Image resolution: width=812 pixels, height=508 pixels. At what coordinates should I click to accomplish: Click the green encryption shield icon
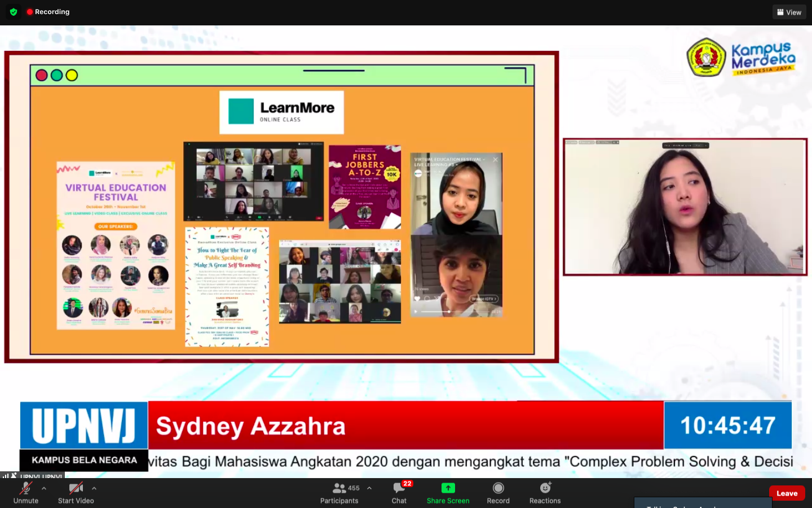tap(14, 12)
